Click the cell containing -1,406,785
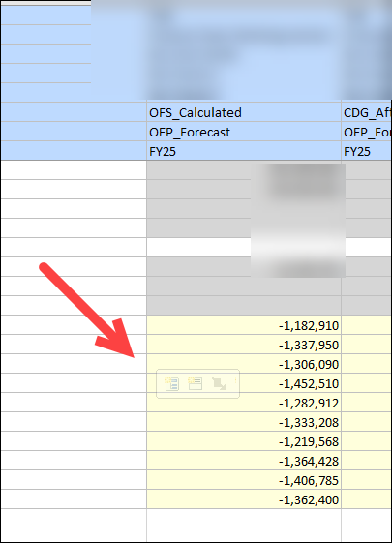The width and height of the screenshot is (392, 543). coord(244,480)
